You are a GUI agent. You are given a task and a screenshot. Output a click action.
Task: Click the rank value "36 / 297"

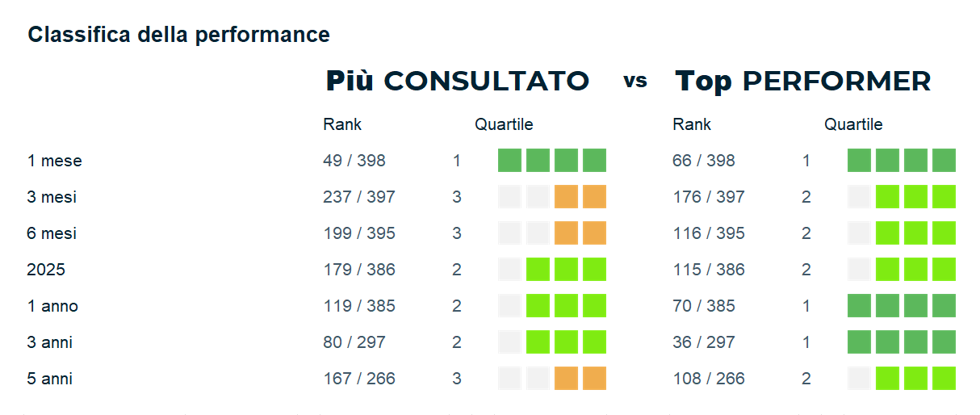704,342
